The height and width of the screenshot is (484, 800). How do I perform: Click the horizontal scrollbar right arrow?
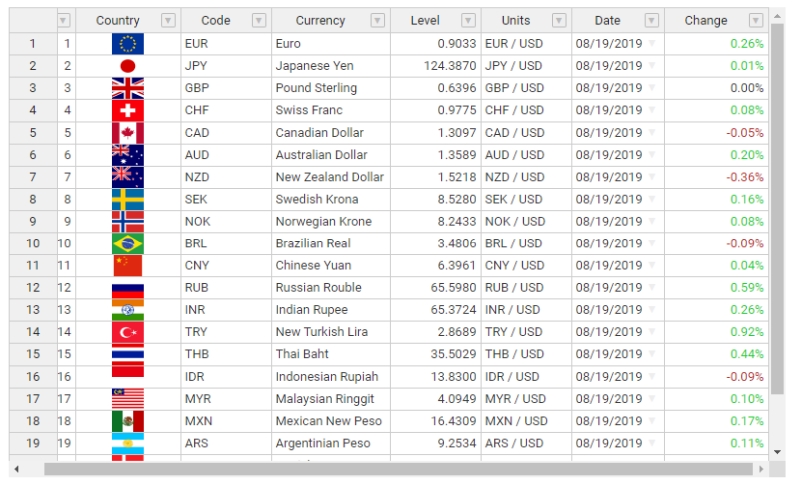point(761,469)
